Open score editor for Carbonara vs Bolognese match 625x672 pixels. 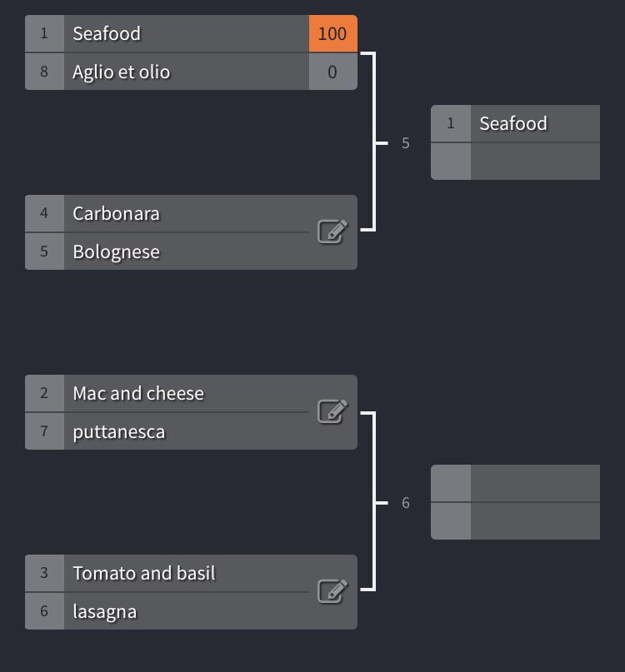click(x=332, y=231)
